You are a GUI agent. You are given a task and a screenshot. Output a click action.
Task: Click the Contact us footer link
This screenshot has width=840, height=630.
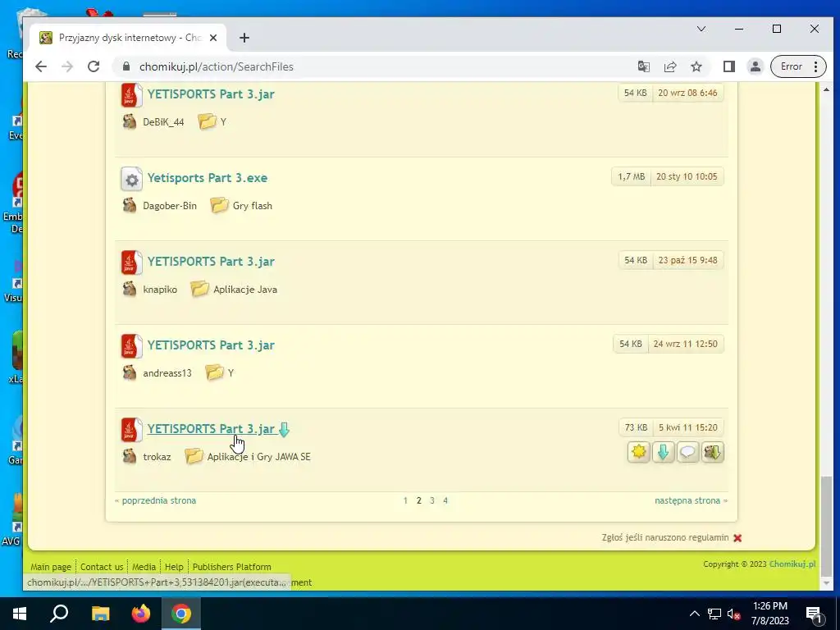click(102, 567)
